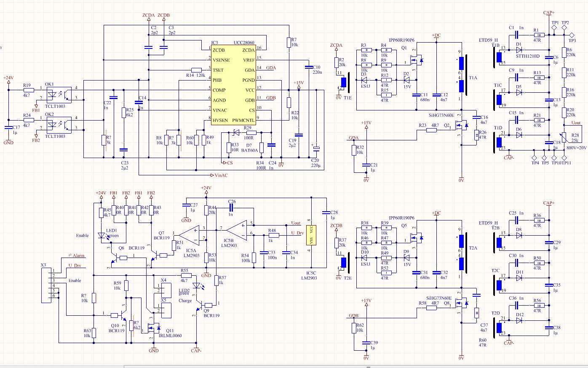Click the 'R48' resistor designator
Viewport: 588px width, 368px height.
pyautogui.click(x=272, y=231)
